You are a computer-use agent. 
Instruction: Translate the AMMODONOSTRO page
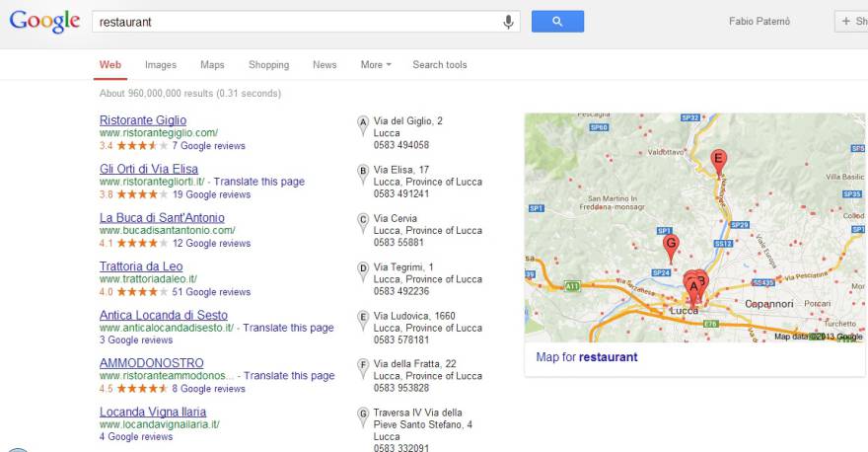289,376
